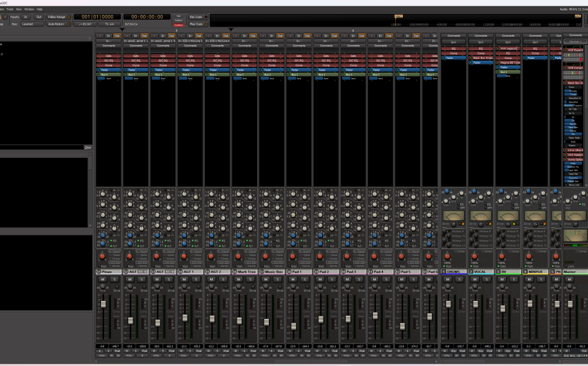
Task: Click the AGT 2 channel volume fader
Action: coord(212,318)
